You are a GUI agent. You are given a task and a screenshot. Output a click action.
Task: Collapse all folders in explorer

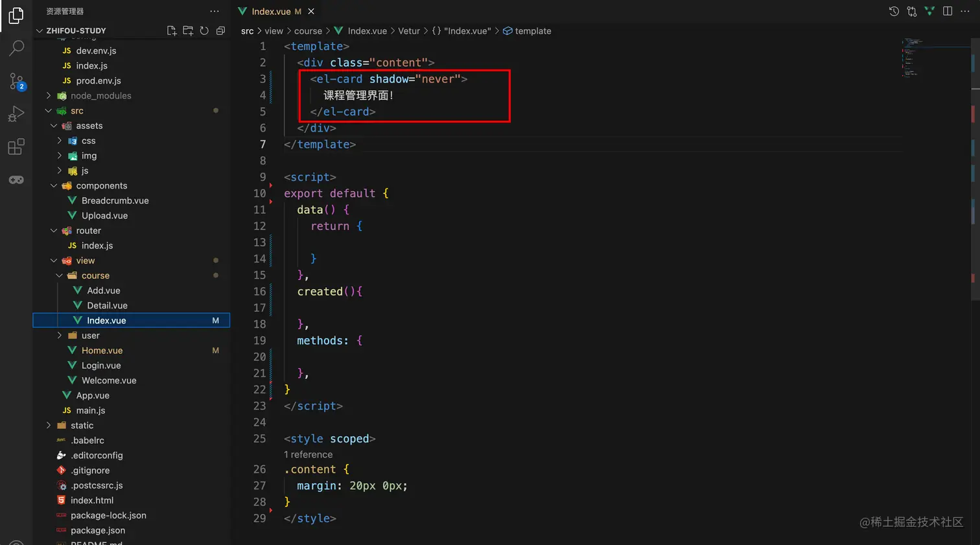tap(220, 30)
